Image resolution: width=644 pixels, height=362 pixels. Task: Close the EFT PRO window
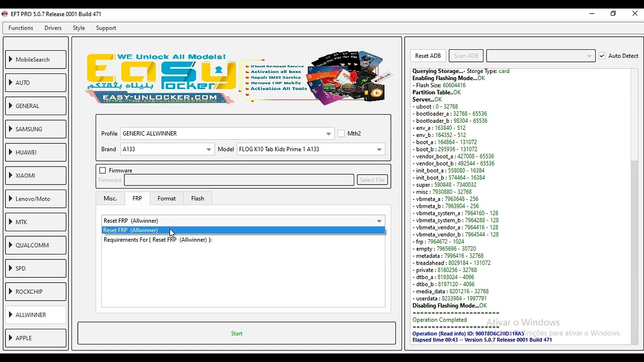point(634,14)
